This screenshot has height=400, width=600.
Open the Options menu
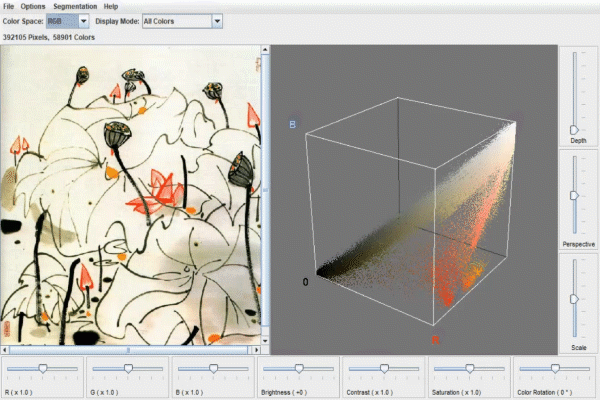pyautogui.click(x=33, y=6)
